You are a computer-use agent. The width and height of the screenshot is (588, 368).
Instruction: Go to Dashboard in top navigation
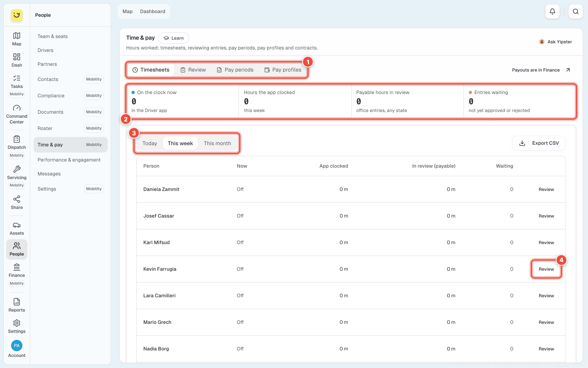coord(153,11)
